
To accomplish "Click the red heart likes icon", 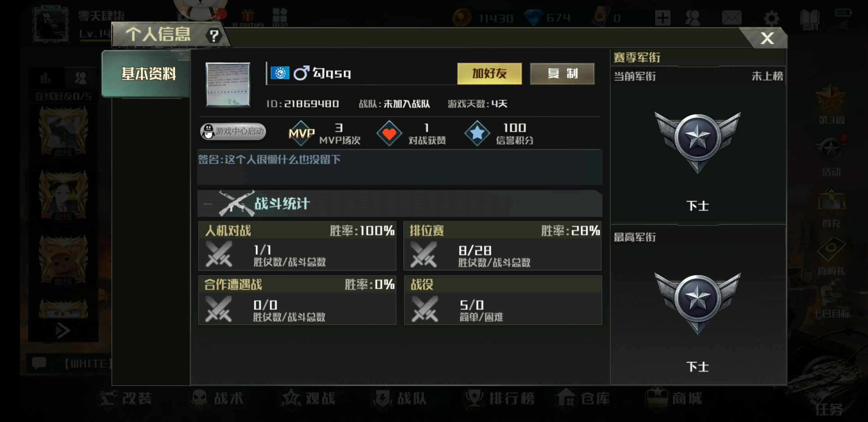I will pos(389,134).
